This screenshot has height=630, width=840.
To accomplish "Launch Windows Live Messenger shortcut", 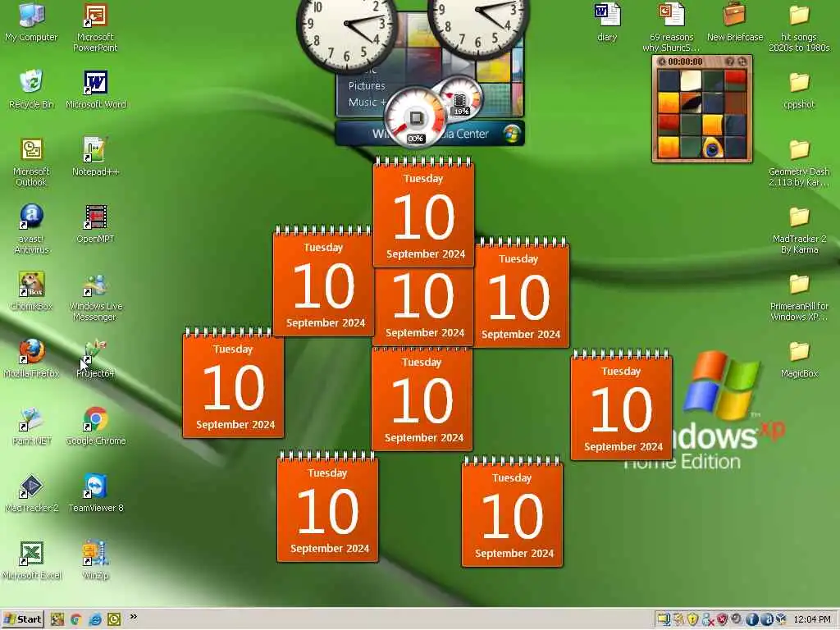I will [95, 296].
